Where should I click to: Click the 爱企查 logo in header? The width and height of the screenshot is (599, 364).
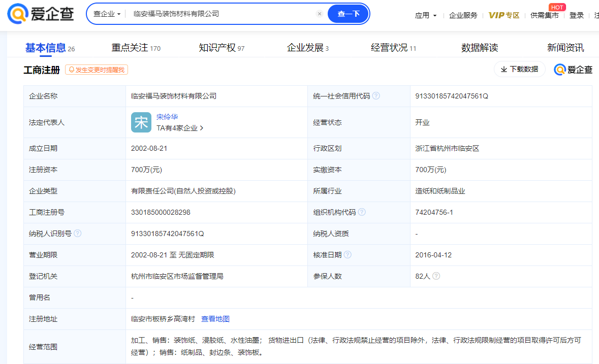click(x=41, y=14)
